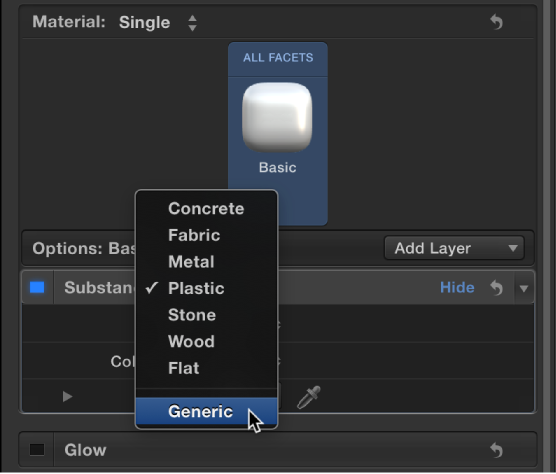Reset the Substance layer with arrow icon
This screenshot has width=556, height=474.
tap(496, 288)
